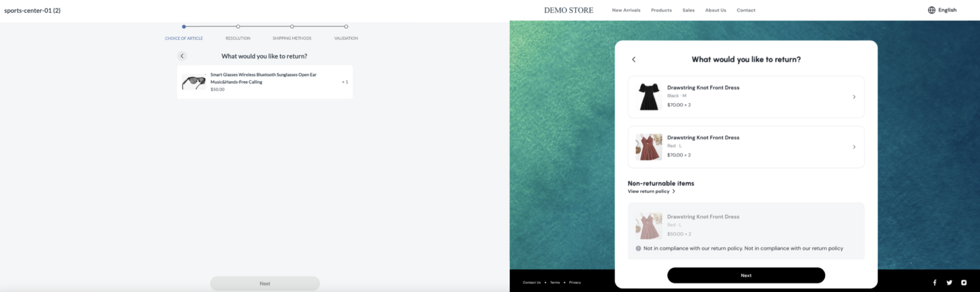Select the Choice of Article step dot
Viewport: 980px width, 292px height.
click(x=184, y=26)
